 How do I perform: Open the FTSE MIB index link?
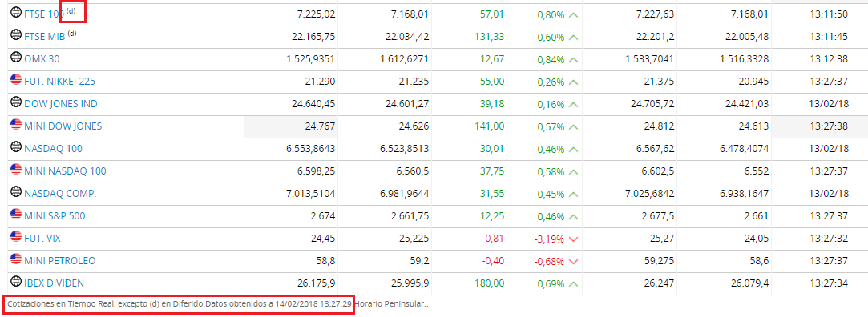pyautogui.click(x=44, y=37)
